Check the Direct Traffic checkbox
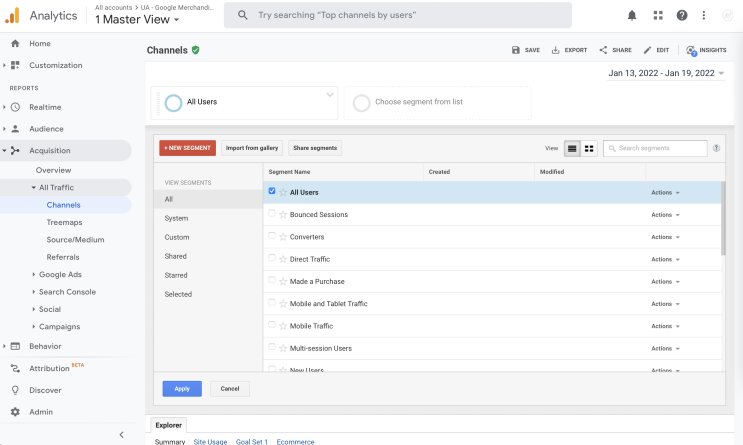 pos(272,258)
